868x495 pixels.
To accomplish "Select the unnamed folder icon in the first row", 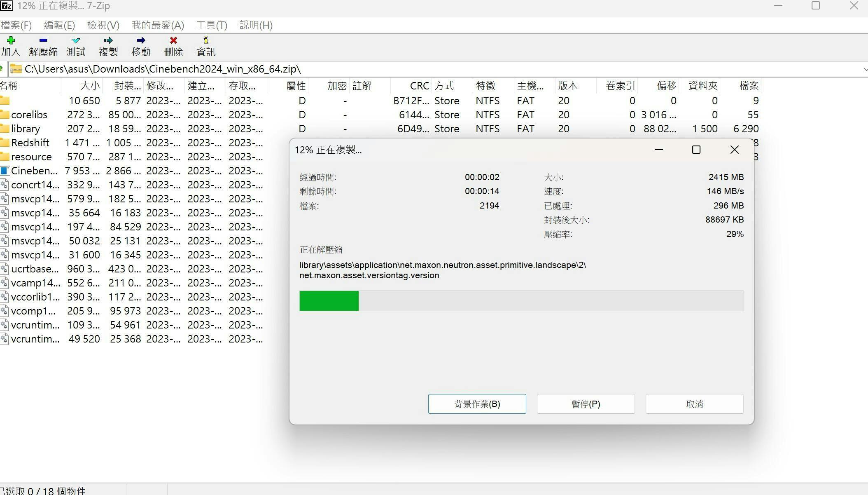I will [x=5, y=101].
